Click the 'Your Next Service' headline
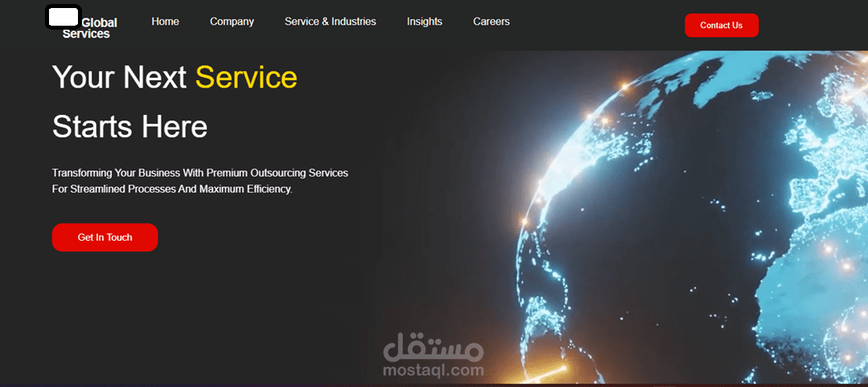868x387 pixels. click(x=174, y=77)
